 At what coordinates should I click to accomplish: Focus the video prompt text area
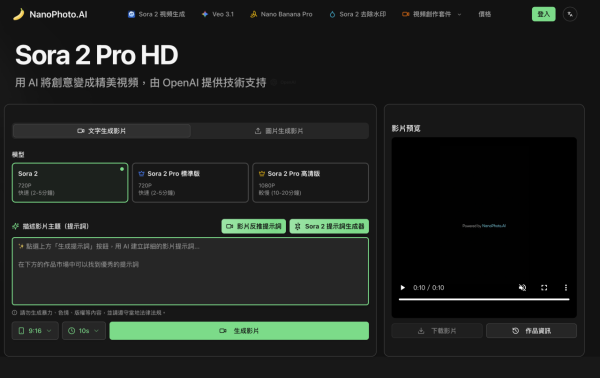point(190,271)
